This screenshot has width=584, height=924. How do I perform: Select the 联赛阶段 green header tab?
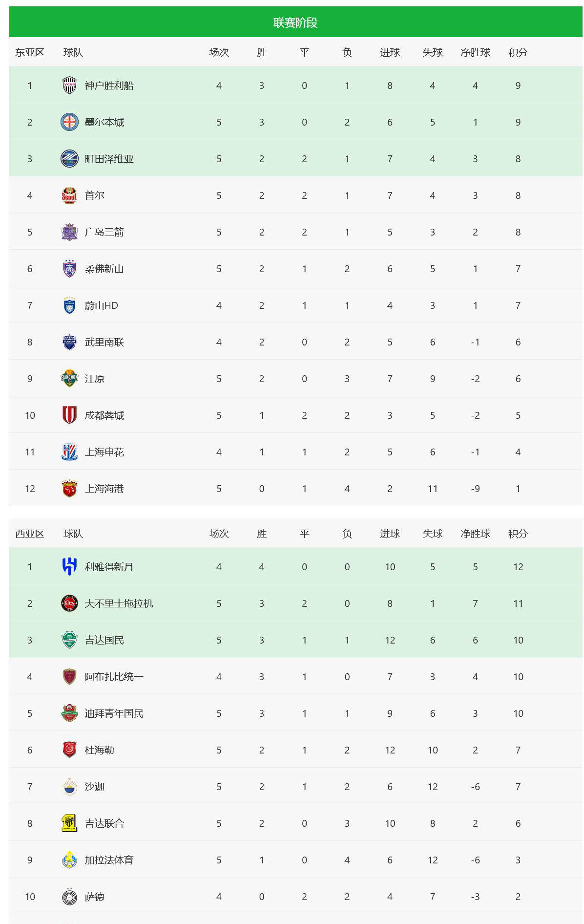coord(295,22)
